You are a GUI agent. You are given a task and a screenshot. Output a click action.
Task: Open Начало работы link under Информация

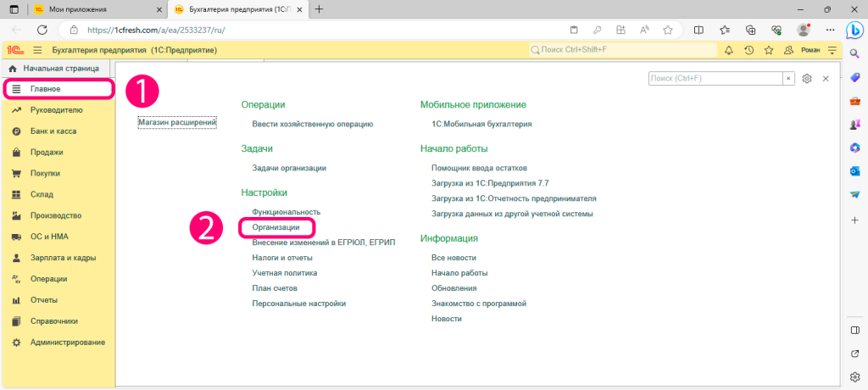coord(459,273)
